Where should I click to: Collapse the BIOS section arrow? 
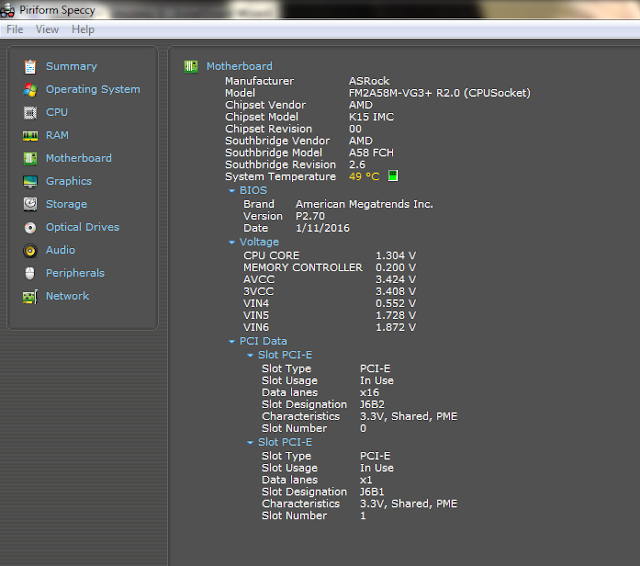point(232,191)
